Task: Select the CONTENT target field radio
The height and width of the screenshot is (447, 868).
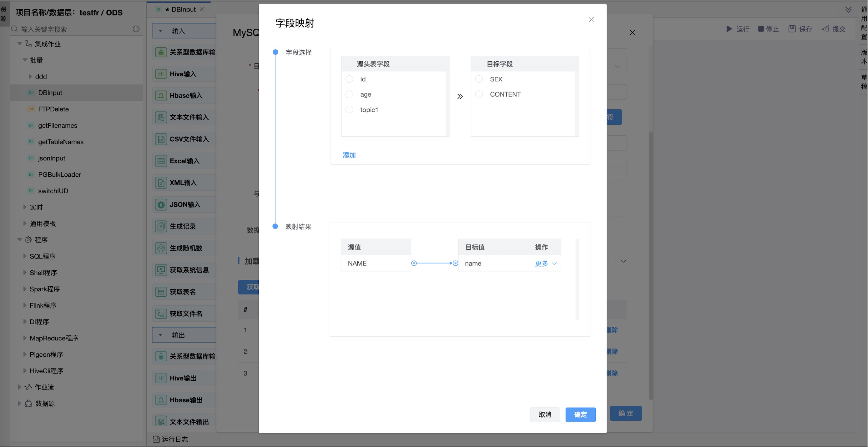Action: click(478, 94)
